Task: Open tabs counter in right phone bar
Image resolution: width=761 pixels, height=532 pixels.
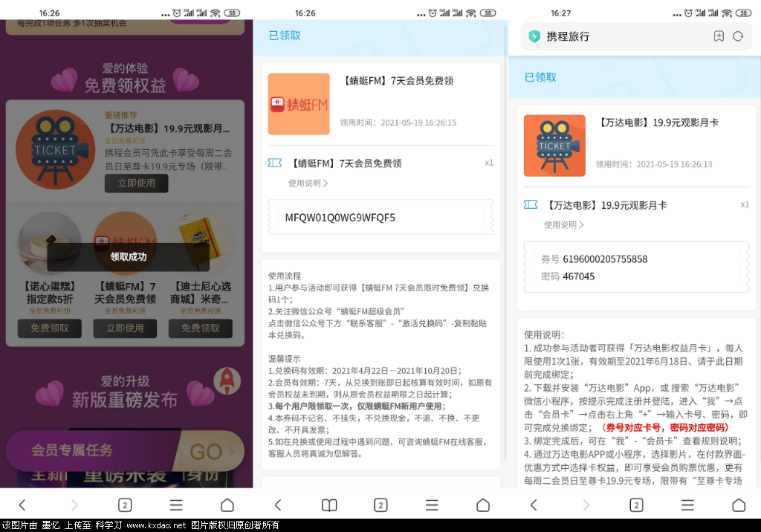Action: 636,505
